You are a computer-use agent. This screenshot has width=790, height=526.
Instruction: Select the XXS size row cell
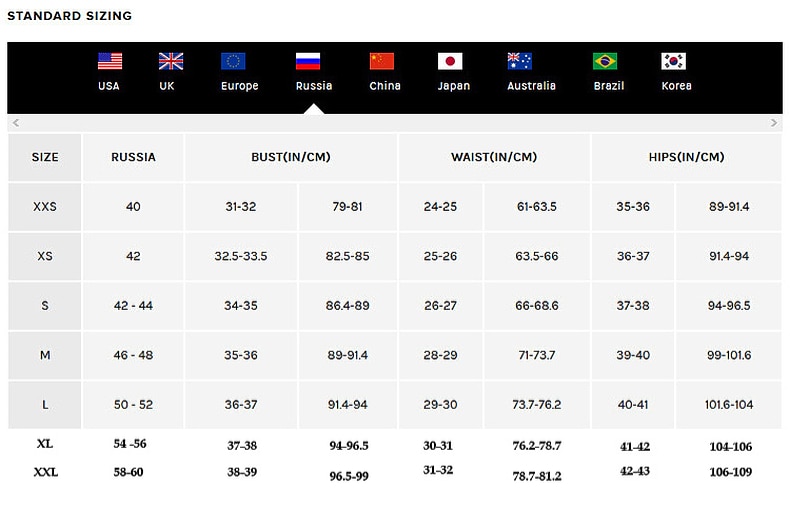coord(45,207)
